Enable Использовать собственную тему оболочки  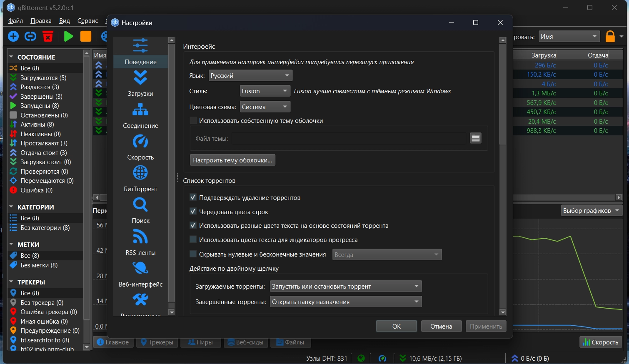tap(193, 121)
